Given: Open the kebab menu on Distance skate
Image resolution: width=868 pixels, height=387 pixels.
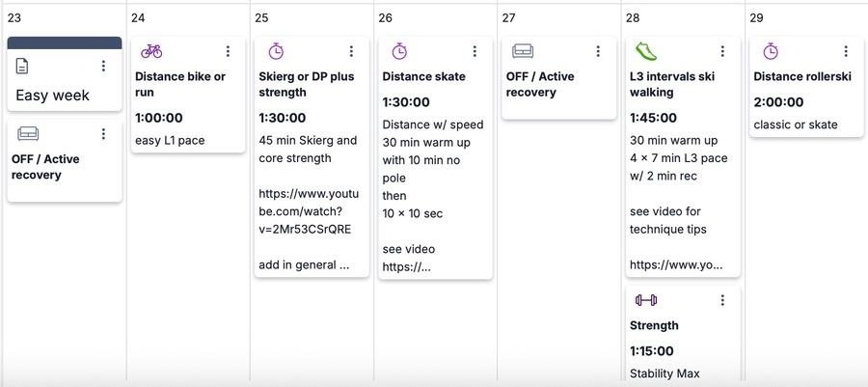Looking at the screenshot, I should 475,51.
